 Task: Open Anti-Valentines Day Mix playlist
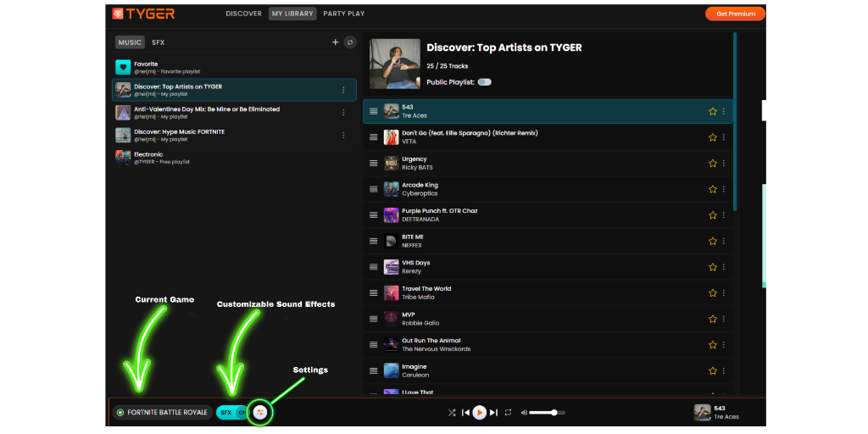[x=234, y=113]
